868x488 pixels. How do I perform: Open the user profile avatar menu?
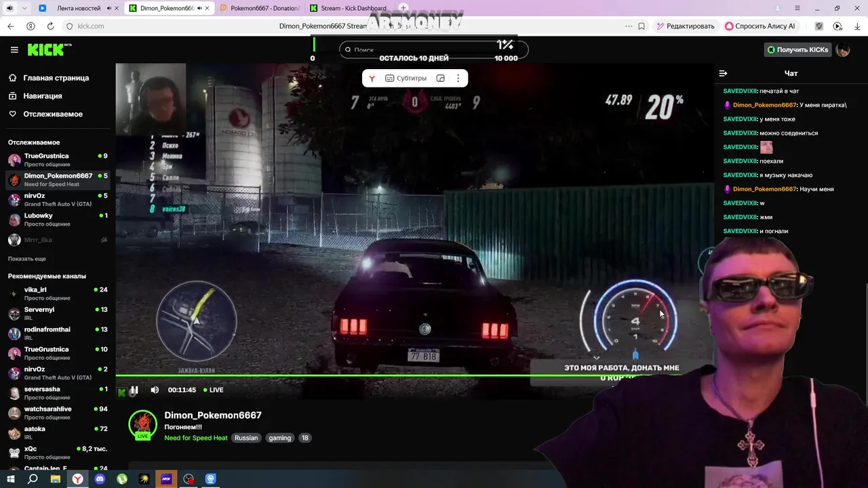tap(843, 49)
